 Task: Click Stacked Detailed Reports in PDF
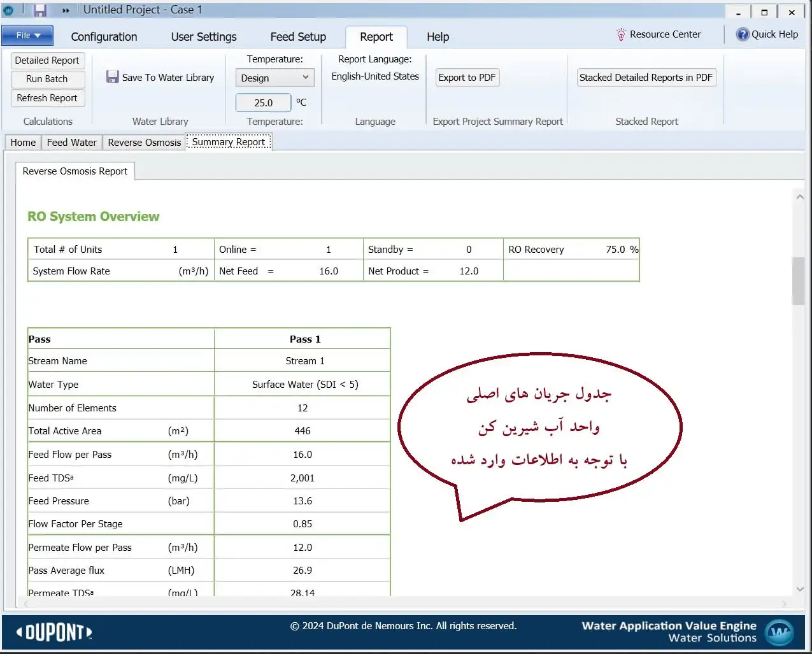646,78
